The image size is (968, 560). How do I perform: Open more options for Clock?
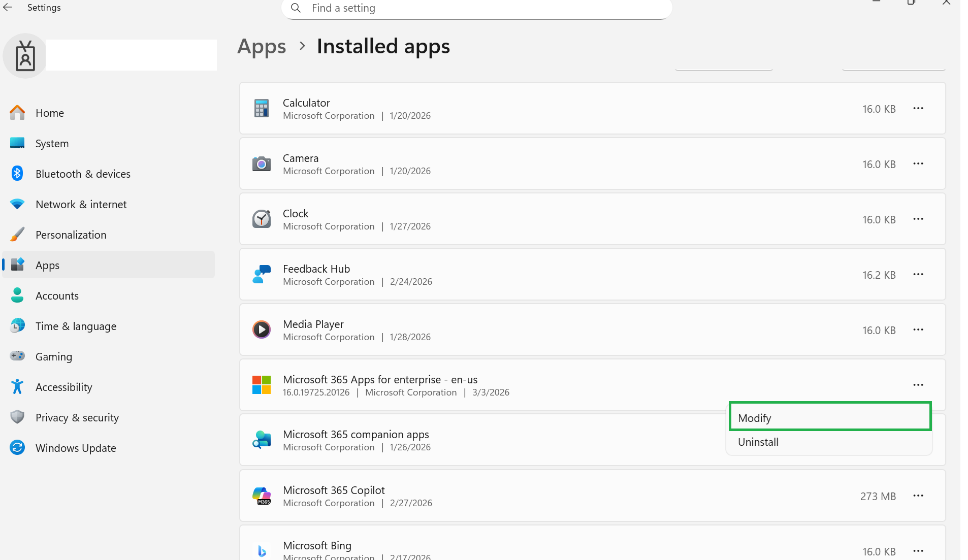pos(918,219)
